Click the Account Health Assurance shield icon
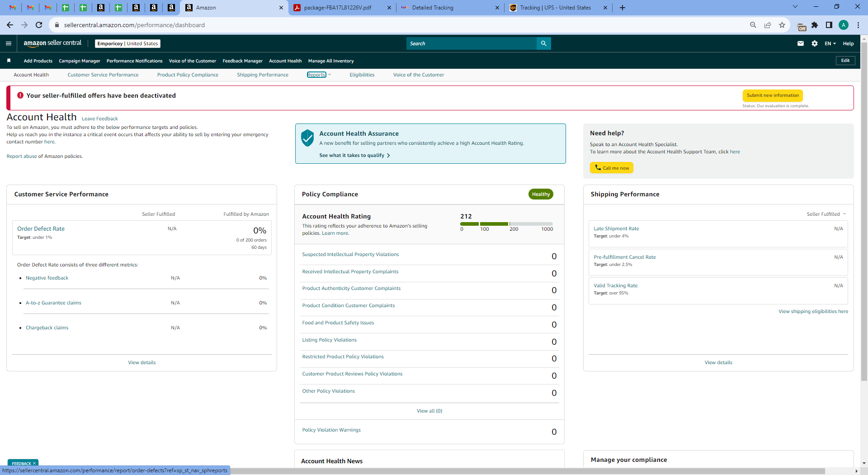 [x=307, y=138]
